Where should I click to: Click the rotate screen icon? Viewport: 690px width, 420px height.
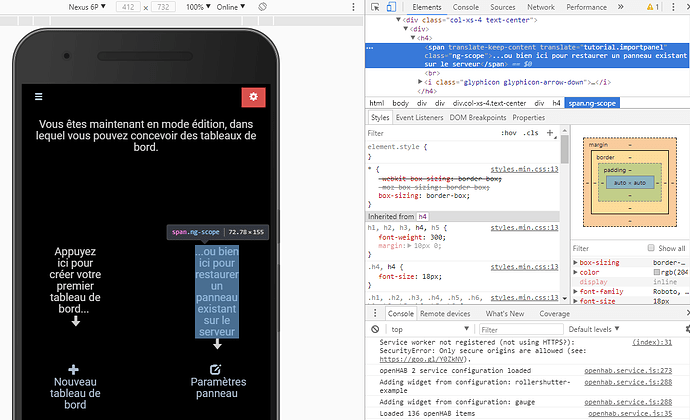[x=262, y=7]
